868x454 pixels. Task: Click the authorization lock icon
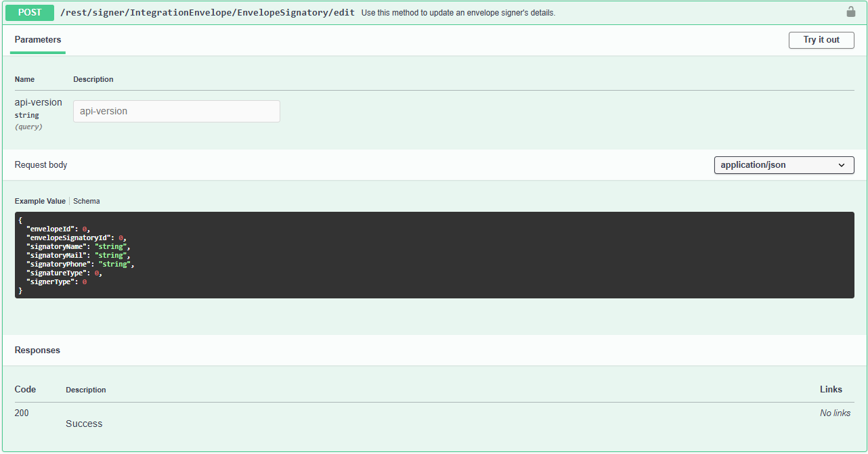(851, 12)
